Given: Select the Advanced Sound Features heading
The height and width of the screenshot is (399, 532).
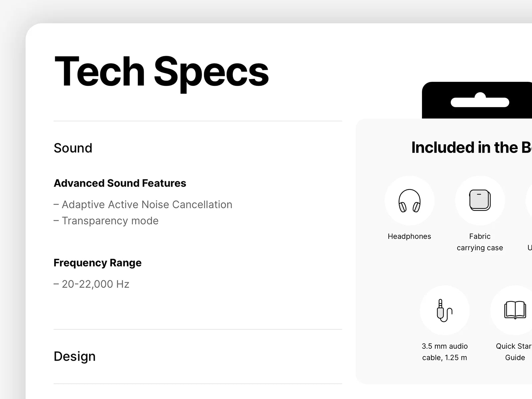Looking at the screenshot, I should 120,183.
